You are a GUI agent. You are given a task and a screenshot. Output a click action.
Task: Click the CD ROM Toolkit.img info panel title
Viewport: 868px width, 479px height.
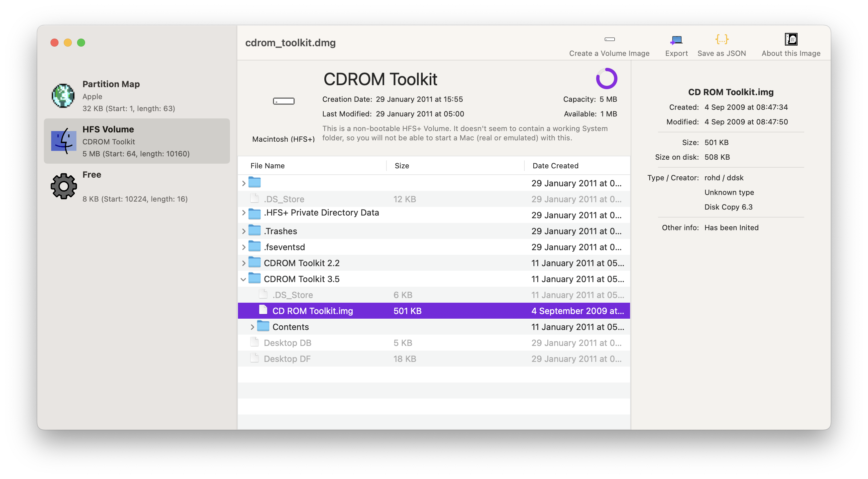tap(730, 92)
